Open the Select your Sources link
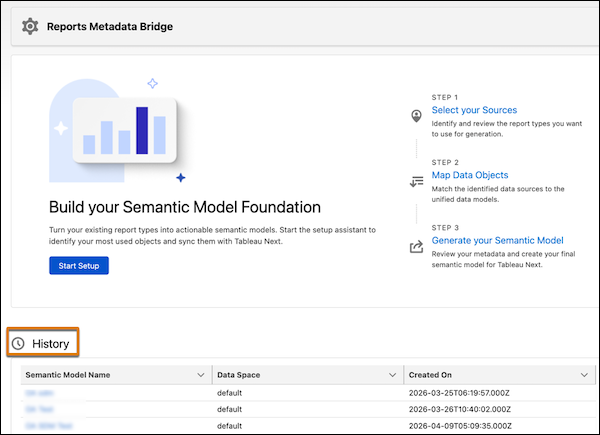Screen dimensions: 600x435 (474, 110)
